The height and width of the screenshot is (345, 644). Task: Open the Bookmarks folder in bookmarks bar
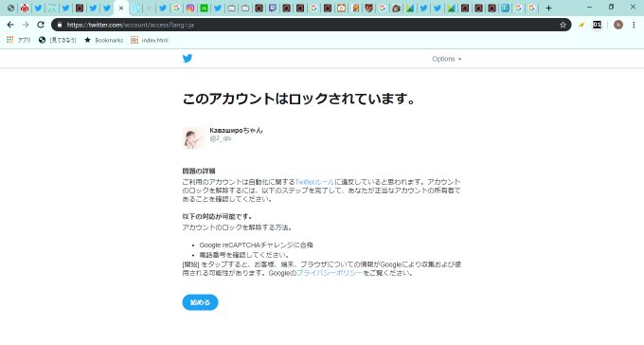(103, 40)
